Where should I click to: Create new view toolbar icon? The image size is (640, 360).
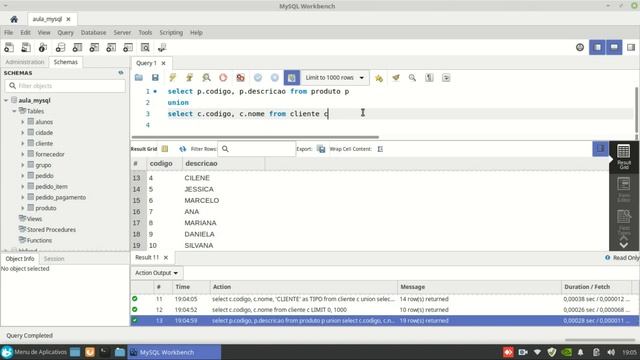94,47
